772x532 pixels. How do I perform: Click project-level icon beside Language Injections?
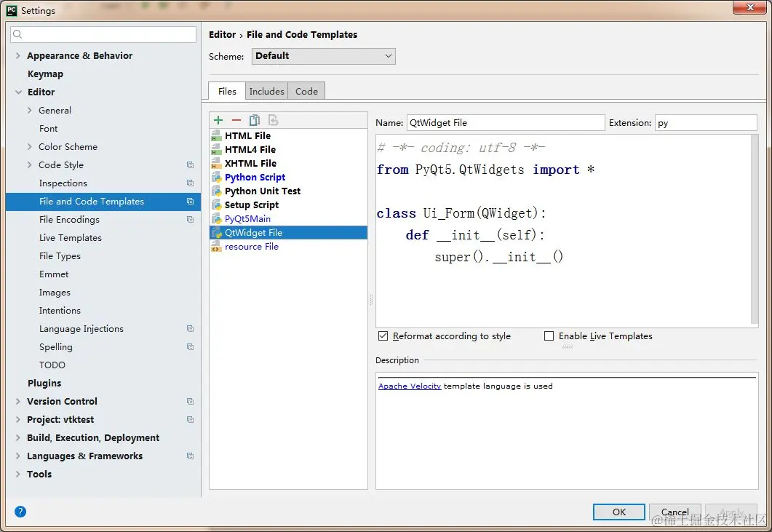[x=190, y=328]
